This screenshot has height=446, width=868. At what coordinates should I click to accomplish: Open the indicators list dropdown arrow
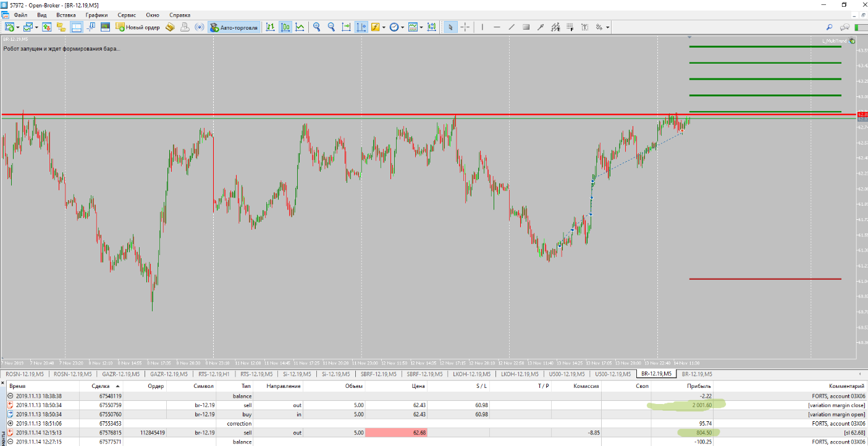point(384,27)
